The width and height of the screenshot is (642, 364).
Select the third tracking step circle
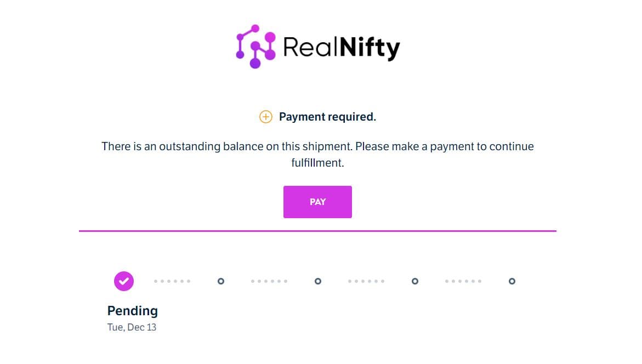pos(318,281)
